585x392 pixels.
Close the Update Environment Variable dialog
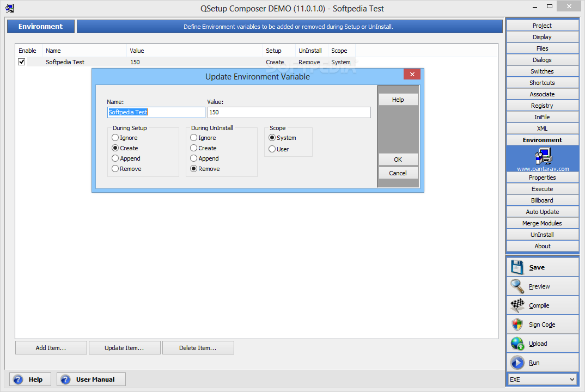tap(412, 74)
